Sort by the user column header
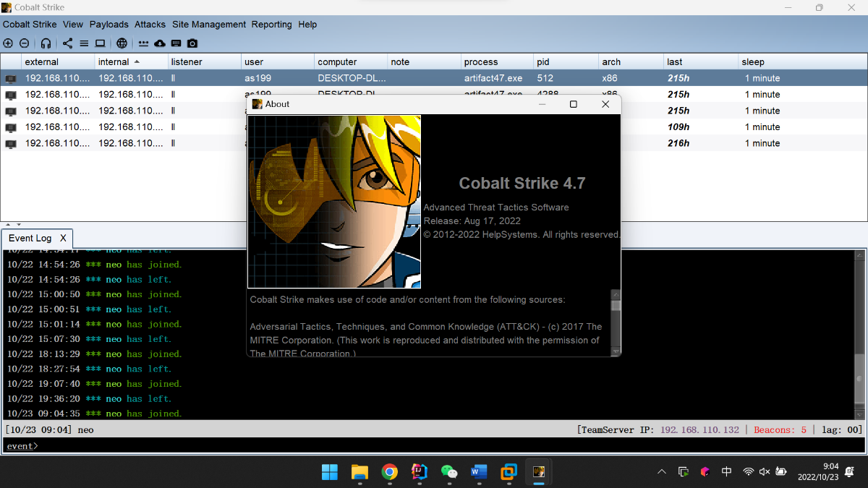 (278, 62)
